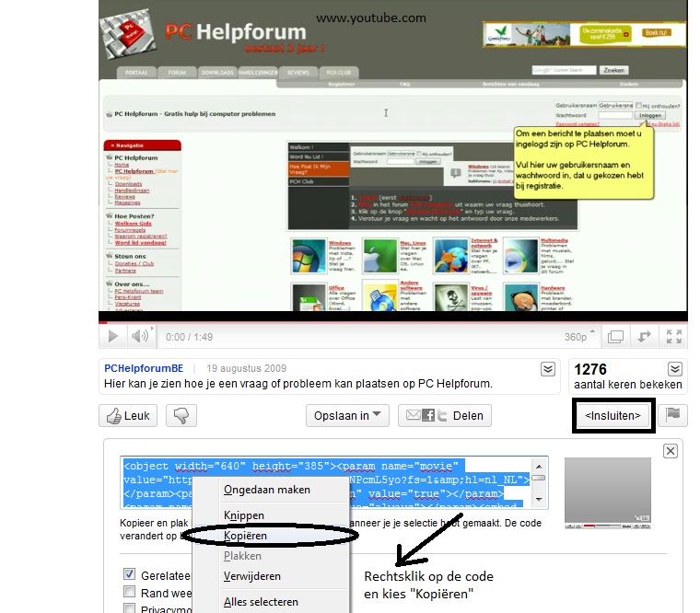Click the embed code scrollbar down arrow
The image size is (700, 613).
540,499
